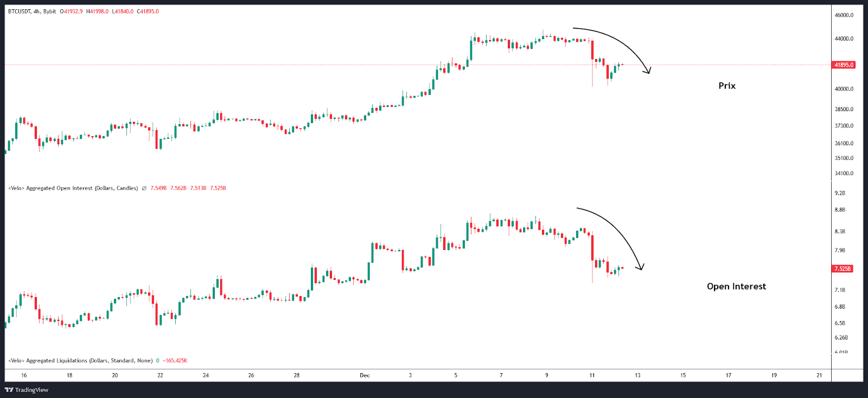Click the 44000.0 price scale label
The image size is (868, 398).
[x=844, y=39]
